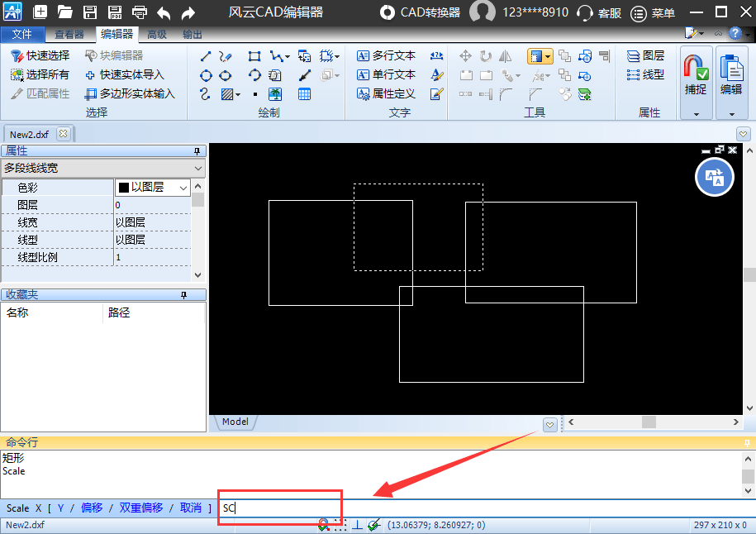Select the rectangle draw tool in ribbon

coord(254,56)
